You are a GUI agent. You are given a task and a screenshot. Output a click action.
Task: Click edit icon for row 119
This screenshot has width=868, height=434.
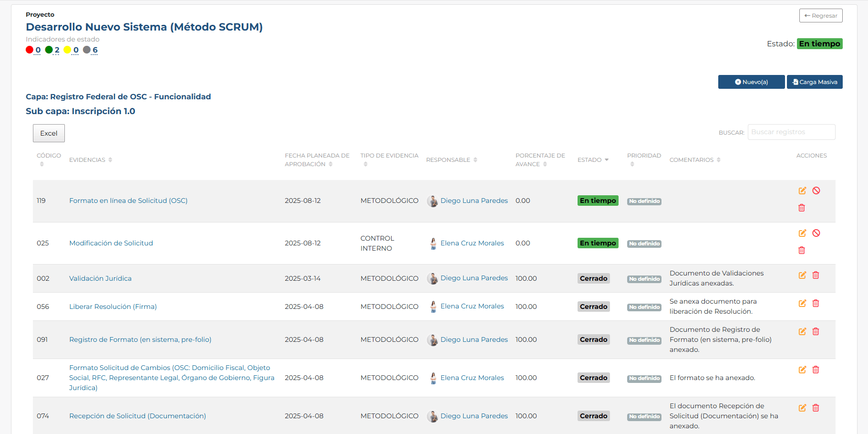(802, 191)
